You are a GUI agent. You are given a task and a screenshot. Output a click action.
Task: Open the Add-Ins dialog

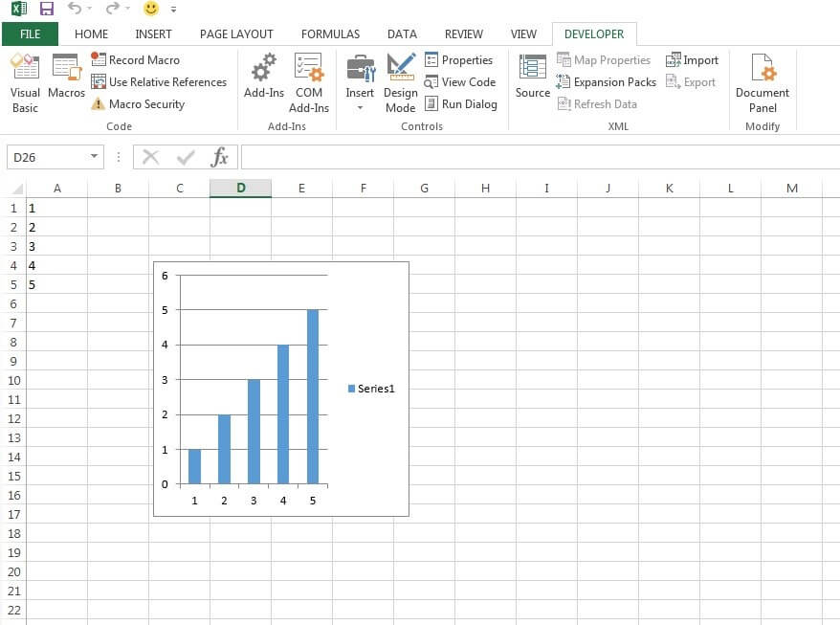point(263,77)
